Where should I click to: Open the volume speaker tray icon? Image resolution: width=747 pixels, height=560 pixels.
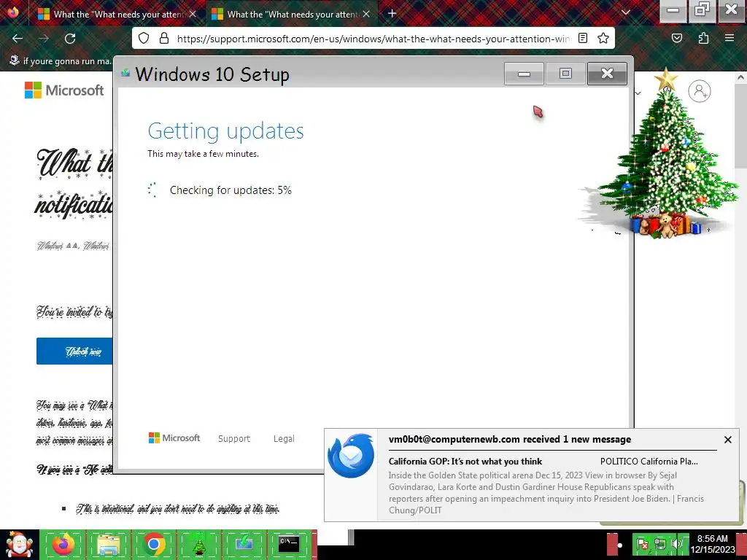pyautogui.click(x=677, y=544)
